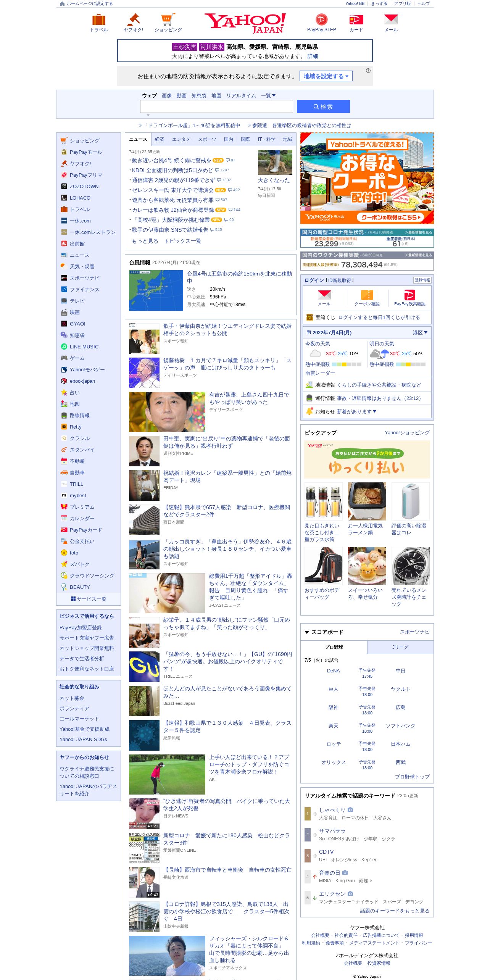The height and width of the screenshot is (980, 490).
Task: Open 大きくなった photo thumbnail
Action: pyautogui.click(x=275, y=162)
